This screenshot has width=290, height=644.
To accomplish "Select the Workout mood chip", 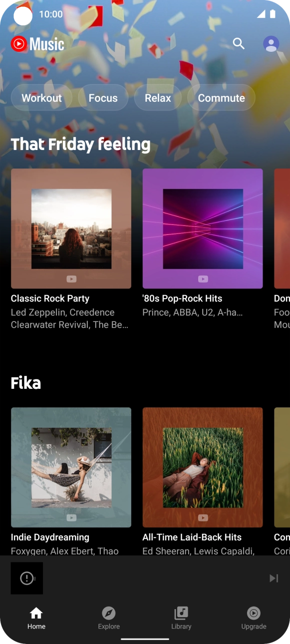I will (x=42, y=98).
